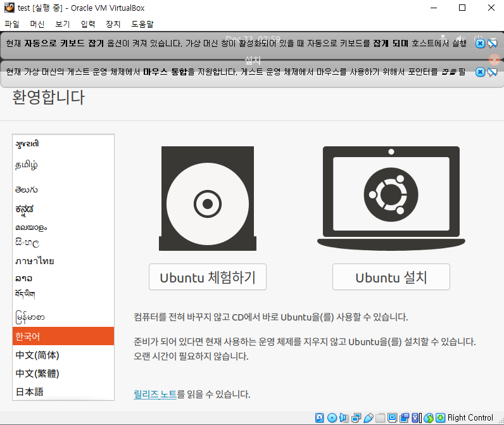The image size is (504, 425).
Task: Dismiss the keyboard auto-capture notification
Action: pos(480,43)
